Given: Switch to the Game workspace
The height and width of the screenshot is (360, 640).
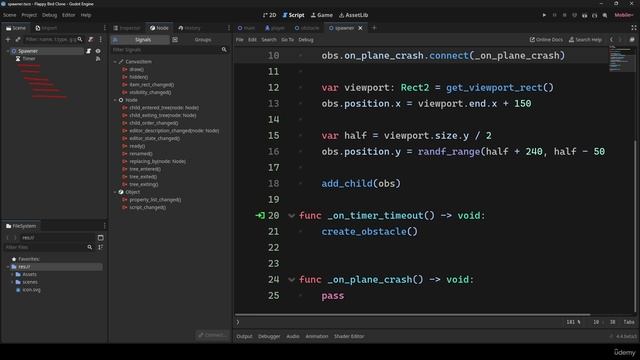Looking at the screenshot, I should [322, 15].
